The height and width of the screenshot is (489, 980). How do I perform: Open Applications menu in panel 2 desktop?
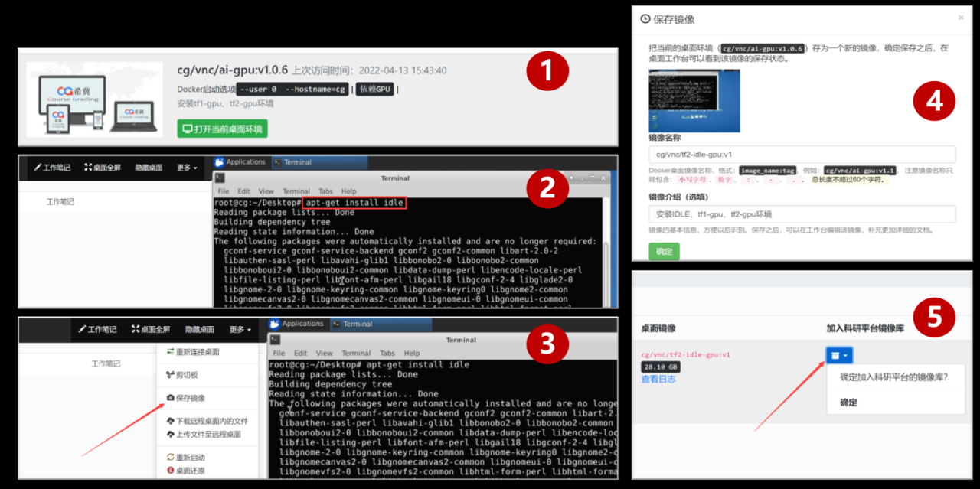click(240, 162)
